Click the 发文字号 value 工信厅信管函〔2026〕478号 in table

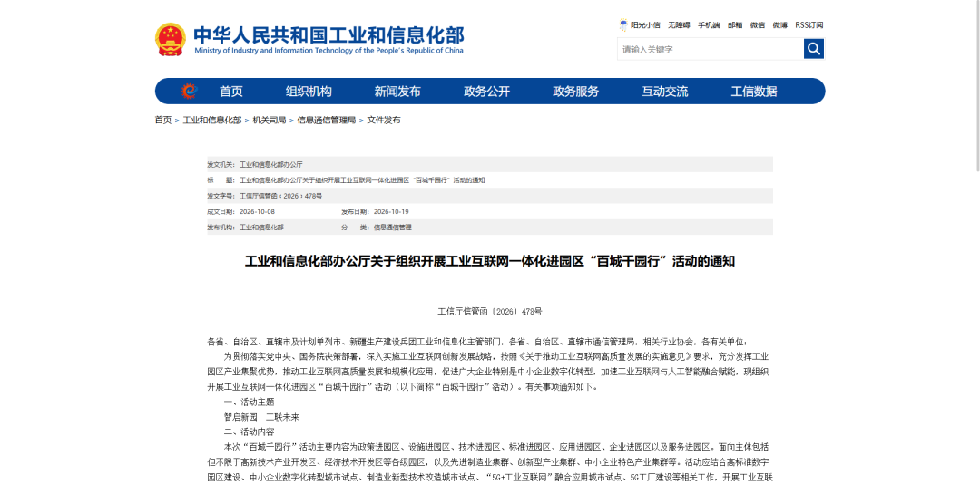280,196
